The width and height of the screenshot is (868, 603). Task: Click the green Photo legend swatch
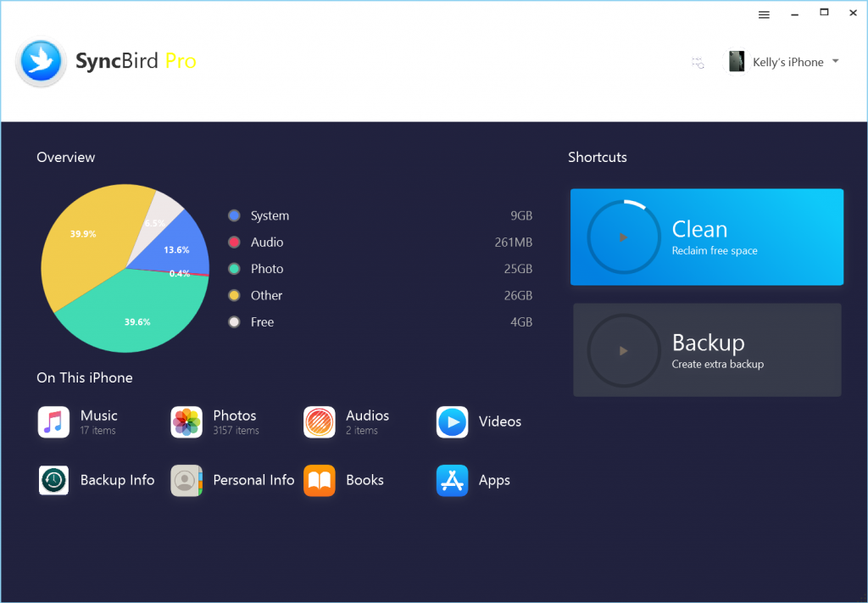[x=234, y=269]
